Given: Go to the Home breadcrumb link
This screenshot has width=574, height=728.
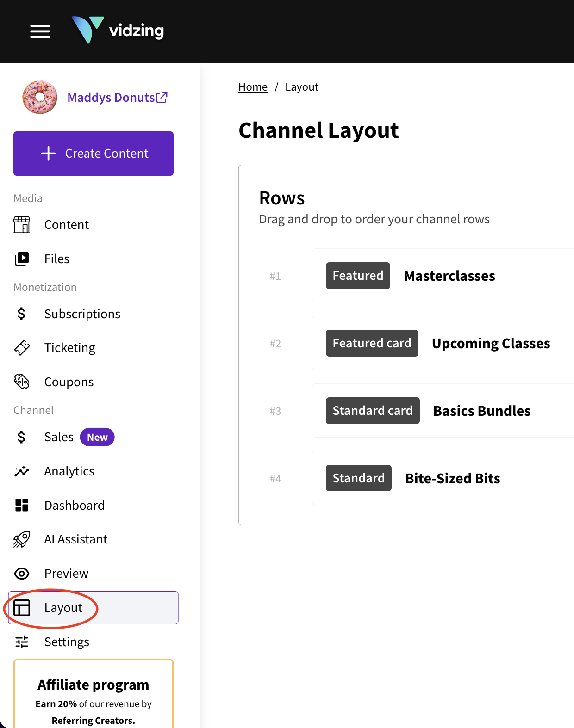Looking at the screenshot, I should (x=253, y=87).
